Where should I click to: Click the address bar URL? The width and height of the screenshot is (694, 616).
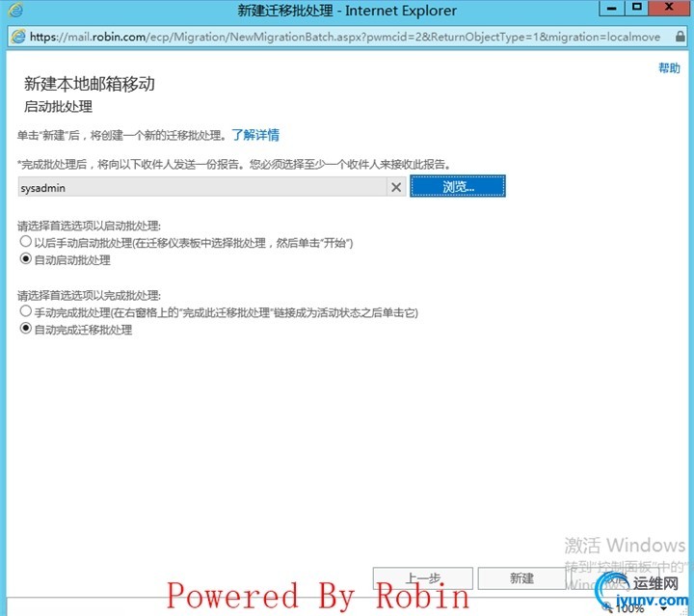point(345,37)
